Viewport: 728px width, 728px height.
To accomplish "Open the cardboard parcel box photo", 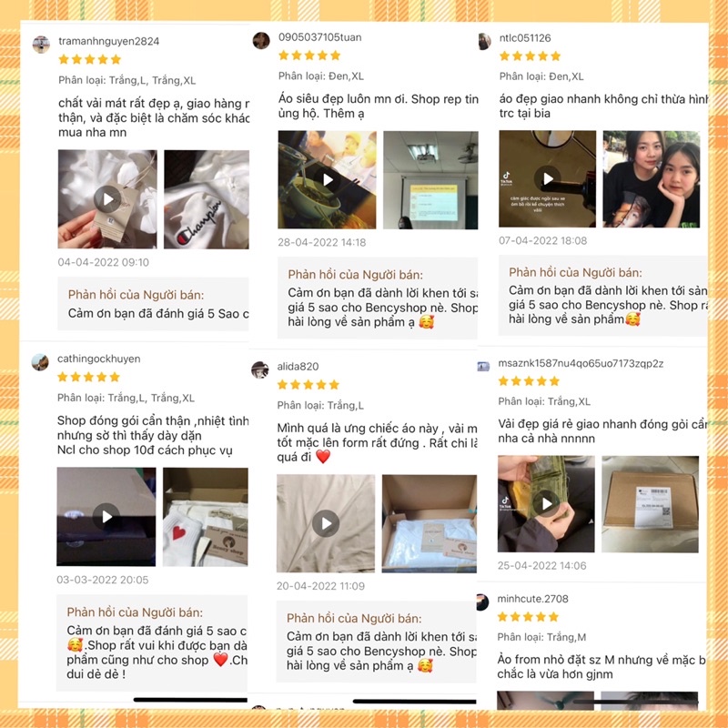I will [x=650, y=504].
